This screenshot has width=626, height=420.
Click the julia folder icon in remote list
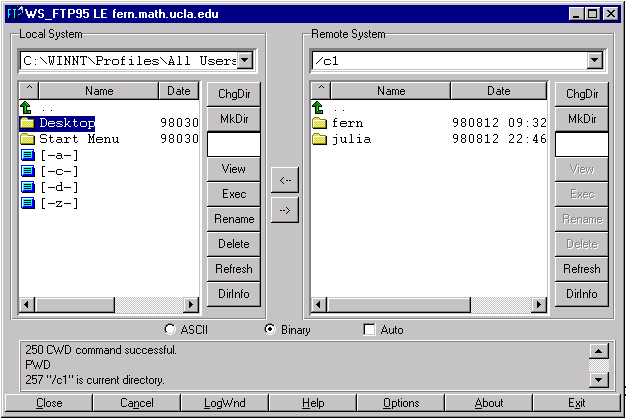point(319,139)
